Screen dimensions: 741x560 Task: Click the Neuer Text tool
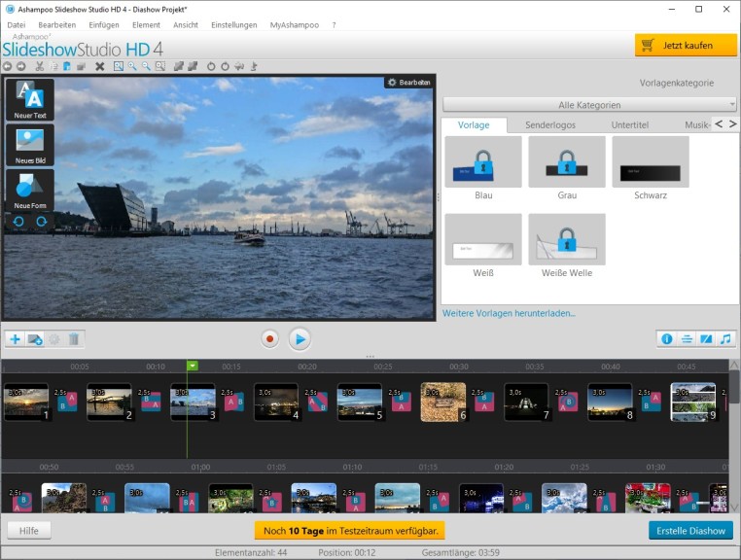[x=29, y=99]
